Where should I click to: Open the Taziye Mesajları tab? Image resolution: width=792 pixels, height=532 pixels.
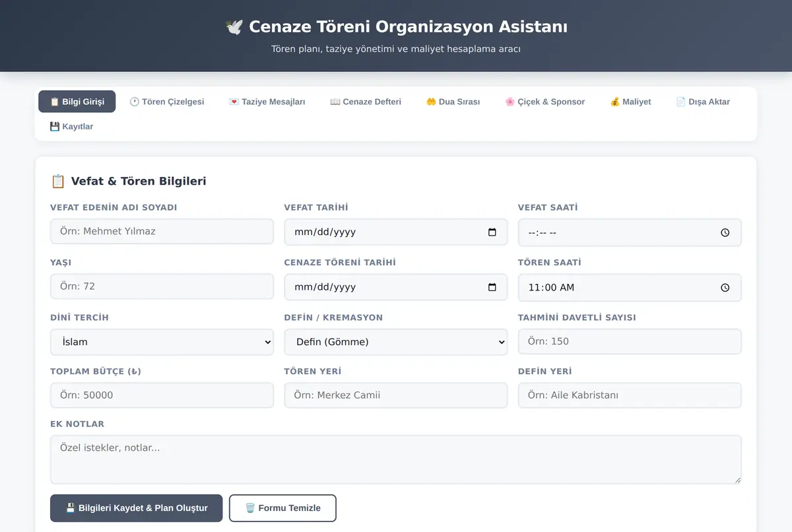click(267, 102)
